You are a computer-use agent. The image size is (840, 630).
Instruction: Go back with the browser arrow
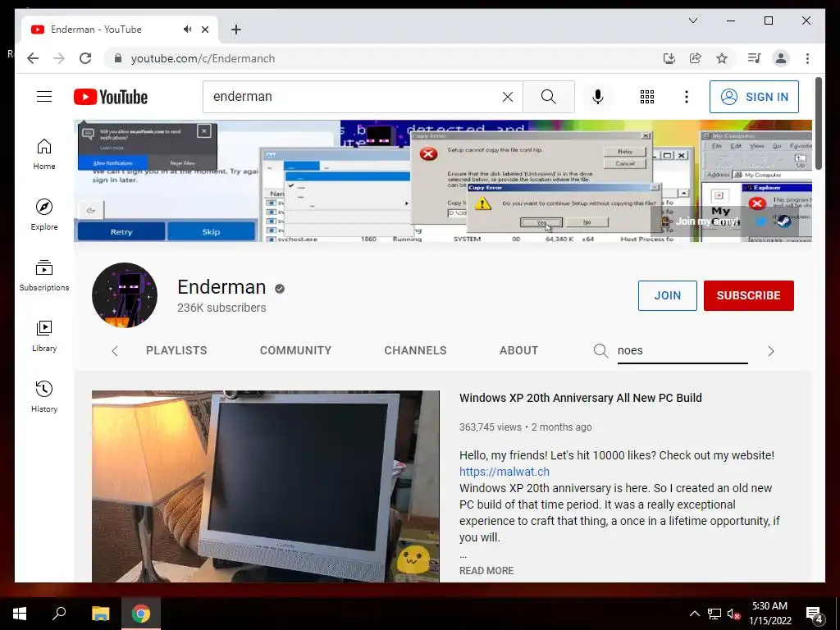pos(33,58)
